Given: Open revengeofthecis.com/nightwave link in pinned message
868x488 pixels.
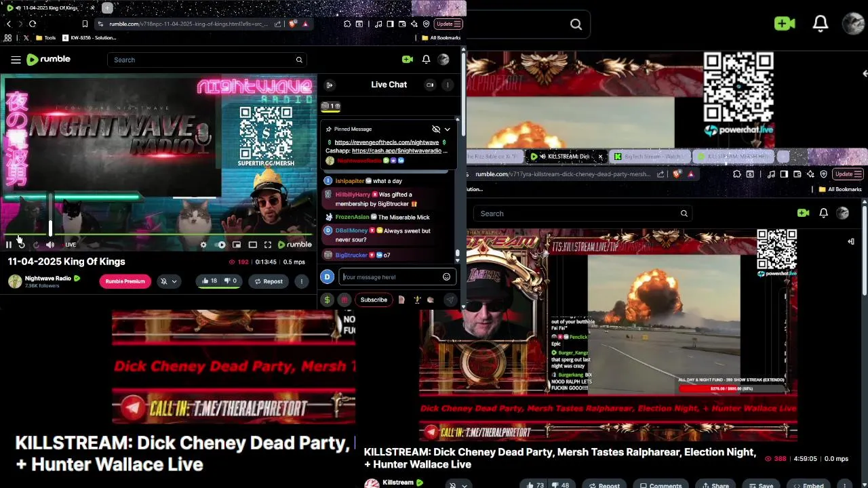Looking at the screenshot, I should [x=387, y=142].
